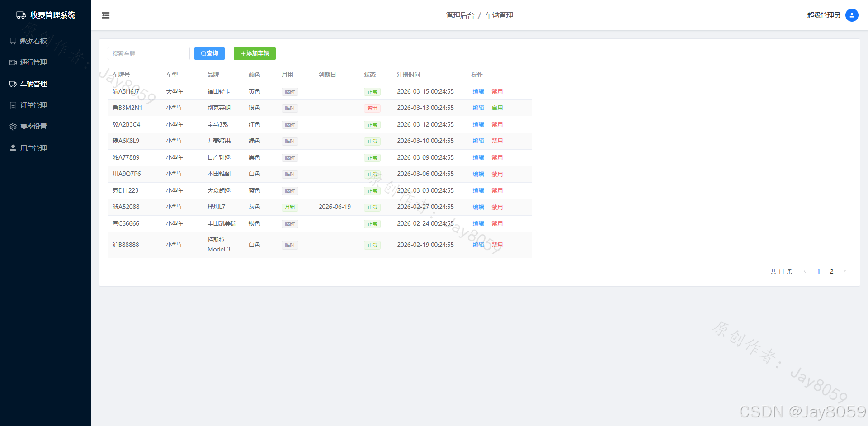The height and width of the screenshot is (426, 868).
Task: Click the 费率设置 gear icon
Action: pos(13,127)
